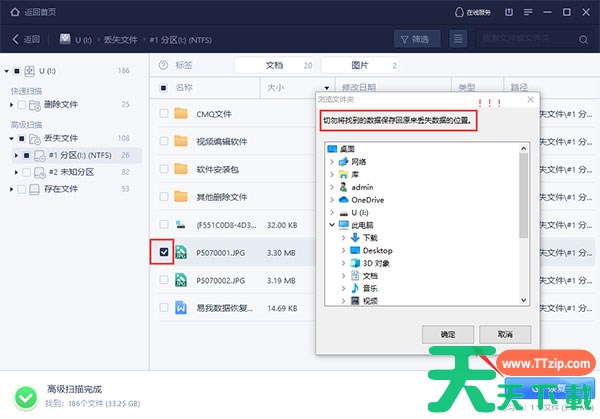Click the CMQ文件 folder icon
600x419 pixels.
click(181, 113)
